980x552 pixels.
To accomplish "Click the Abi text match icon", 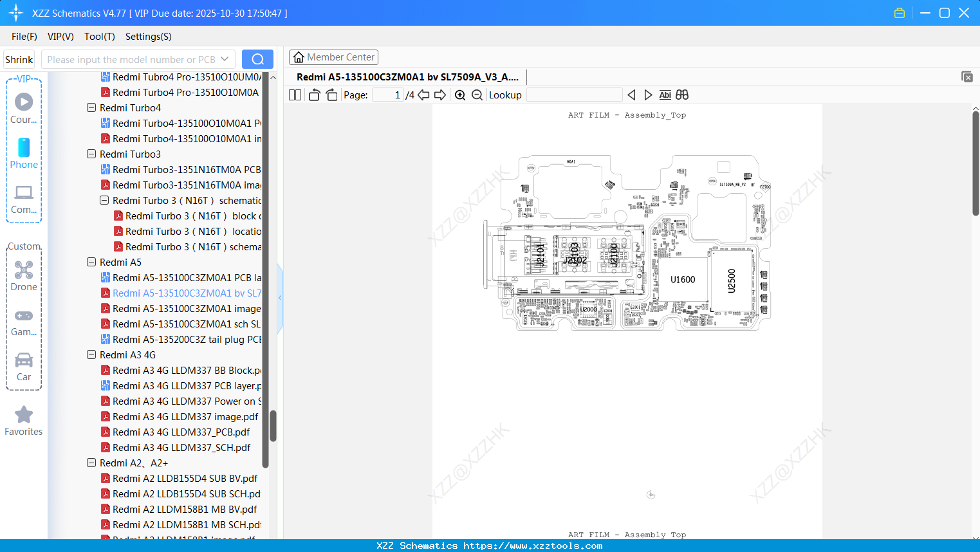I will coord(665,95).
